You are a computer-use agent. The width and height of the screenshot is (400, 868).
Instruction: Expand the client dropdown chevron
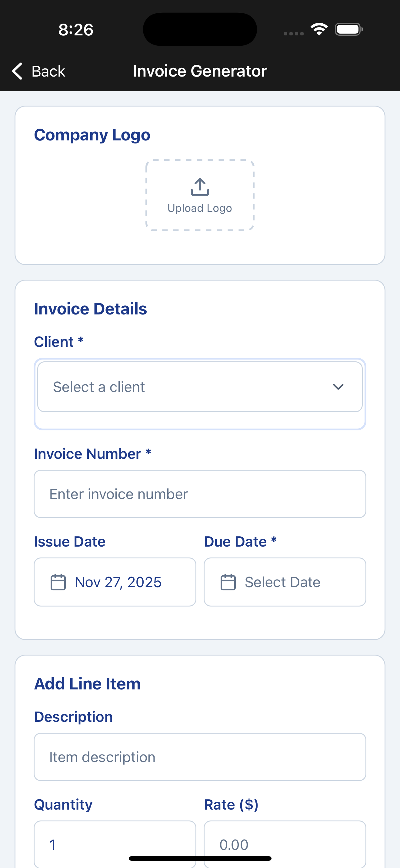click(338, 387)
